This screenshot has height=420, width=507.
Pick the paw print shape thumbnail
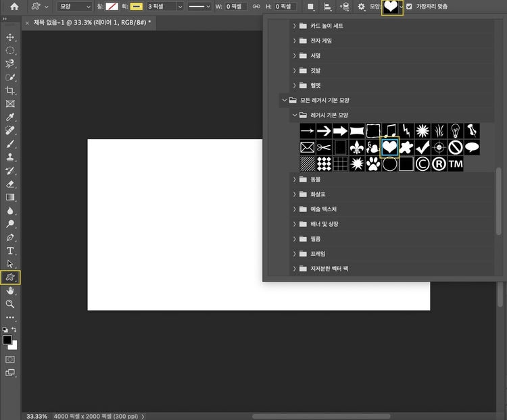373,164
